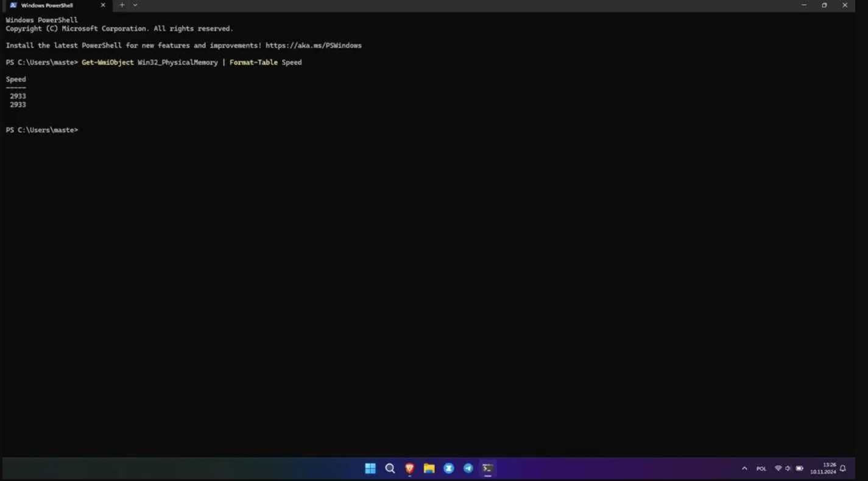Minimize the Terminal window

[804, 5]
